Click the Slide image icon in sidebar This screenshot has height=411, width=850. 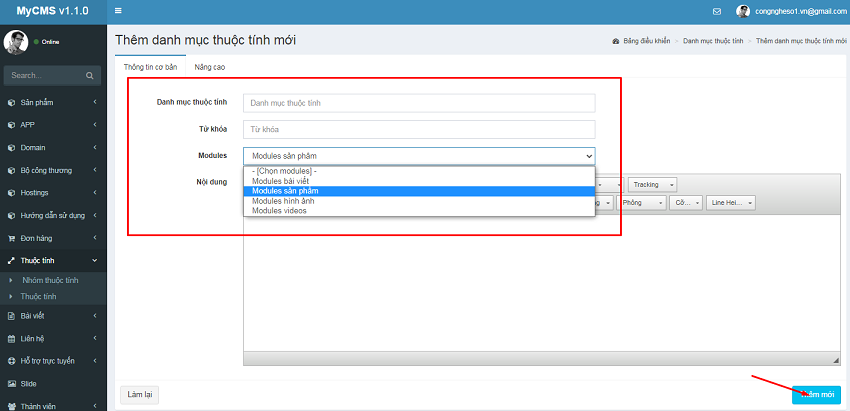point(11,383)
